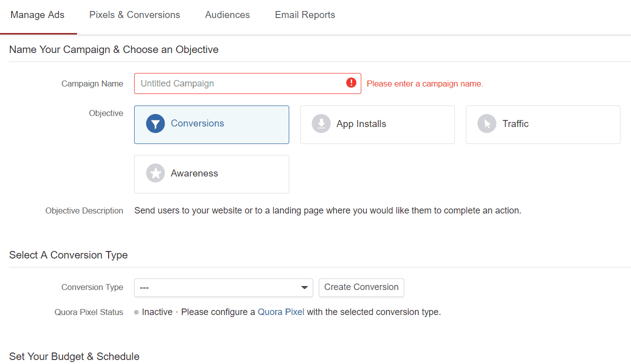
Task: Open the Quora Pixel link
Action: coord(281,311)
